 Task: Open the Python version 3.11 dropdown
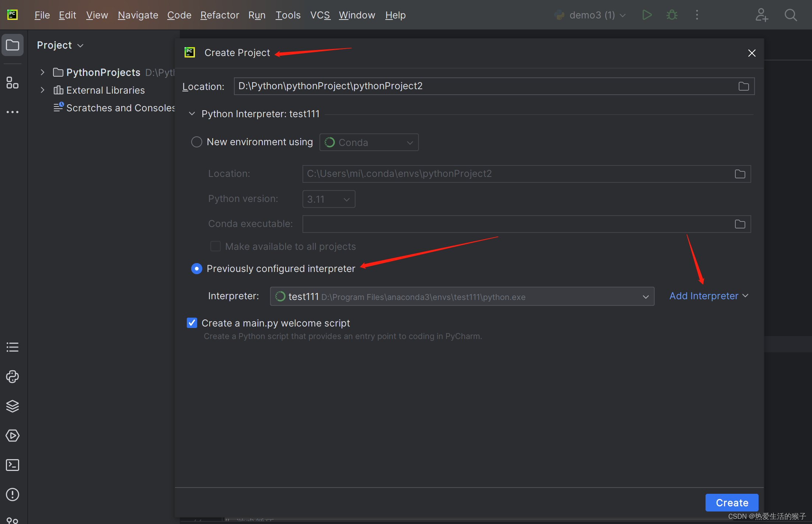point(329,199)
